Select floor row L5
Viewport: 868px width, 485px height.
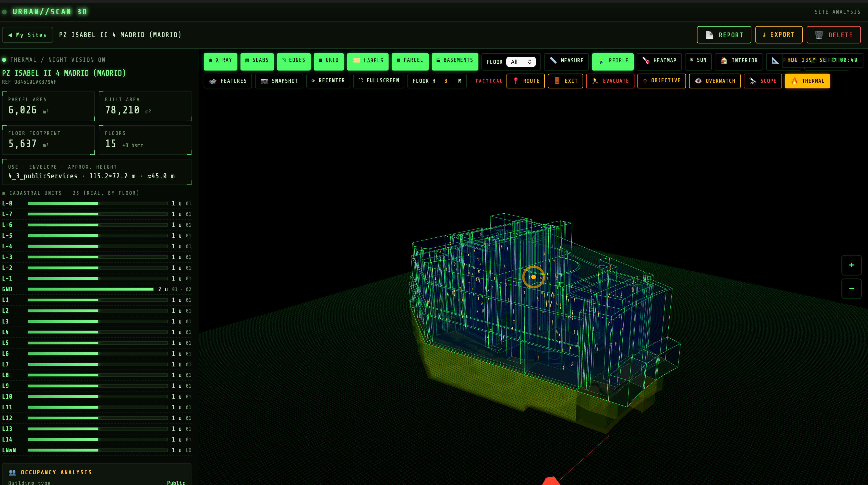[97, 343]
